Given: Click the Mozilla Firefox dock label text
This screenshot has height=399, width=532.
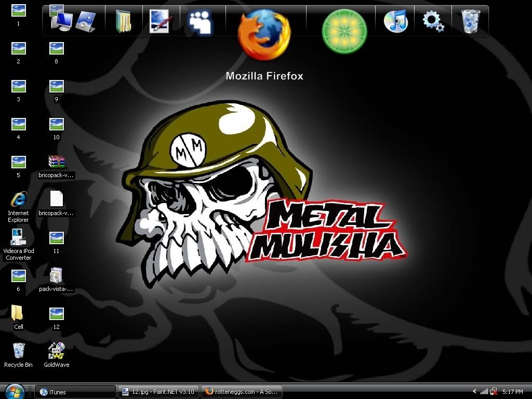Looking at the screenshot, I should [264, 76].
